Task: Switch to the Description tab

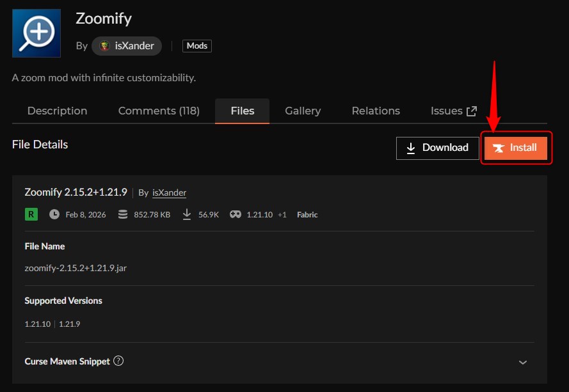Action: 56,110
